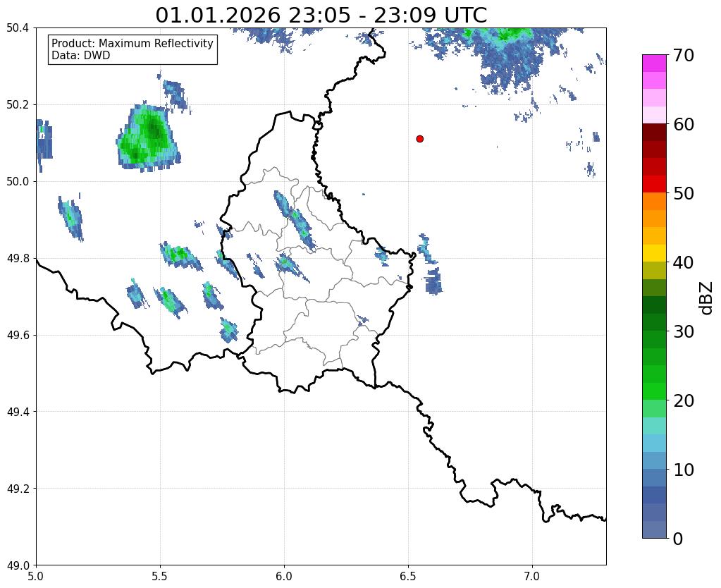Click the 50.0 latitude axis label

coord(18,182)
